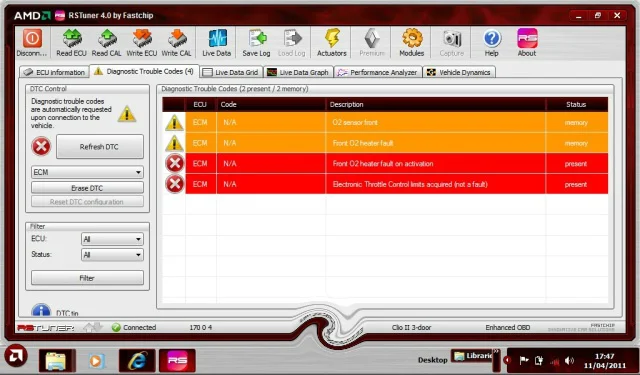640x375 pixels.
Task: Open the ECU filter dropdown
Action: (x=112, y=239)
